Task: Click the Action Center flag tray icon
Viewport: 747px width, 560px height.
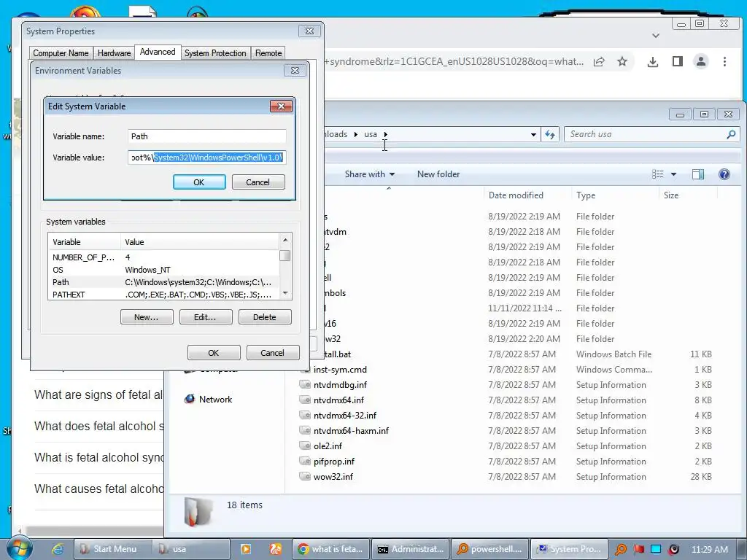Action: pyautogui.click(x=638, y=549)
